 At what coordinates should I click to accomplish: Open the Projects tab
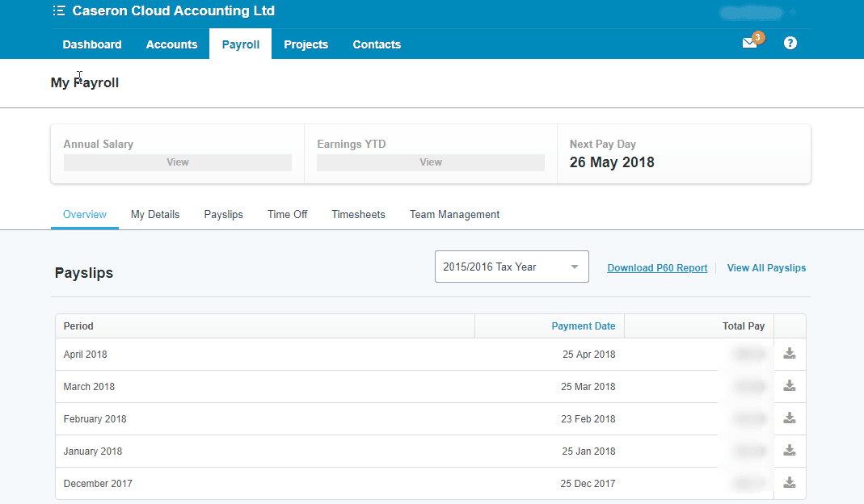pyautogui.click(x=306, y=44)
